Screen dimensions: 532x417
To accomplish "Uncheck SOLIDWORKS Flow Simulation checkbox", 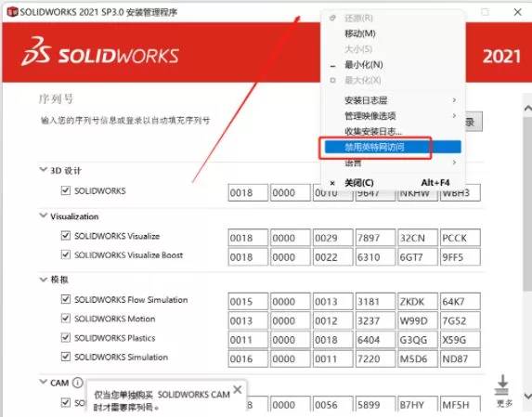I will [x=66, y=299].
